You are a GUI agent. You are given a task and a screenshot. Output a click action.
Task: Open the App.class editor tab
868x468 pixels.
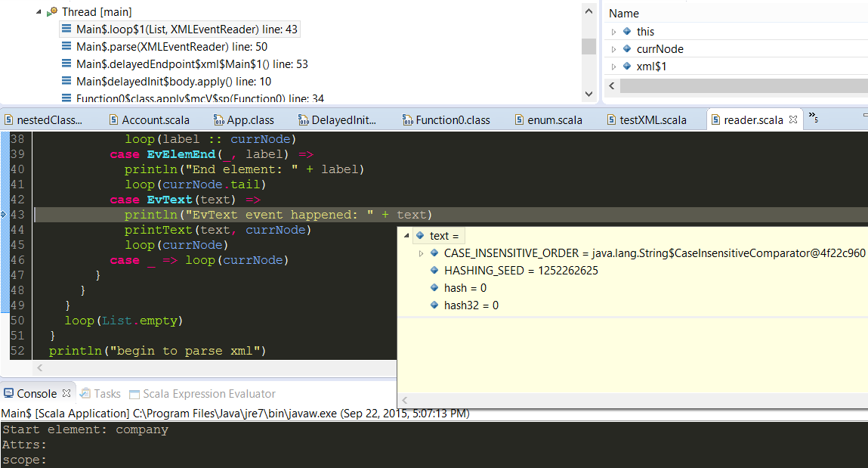click(x=250, y=119)
